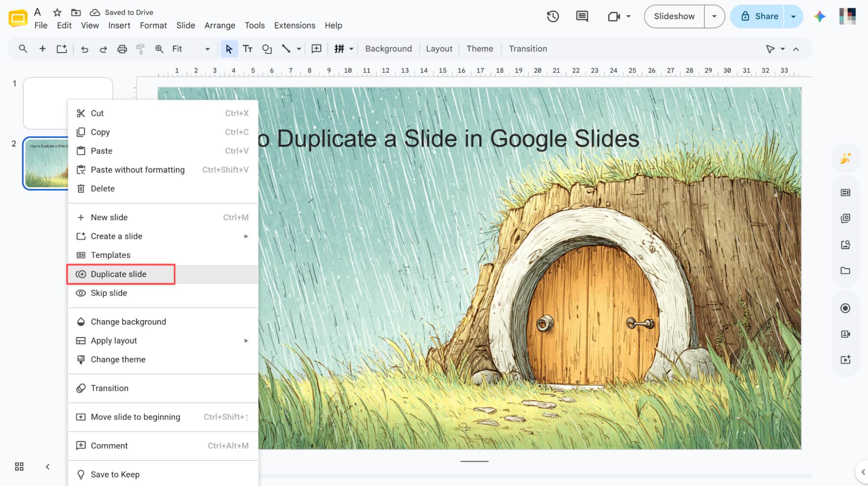Expand the pointer mode dropdown arrow
This screenshot has height=486, width=868.
tap(782, 49)
